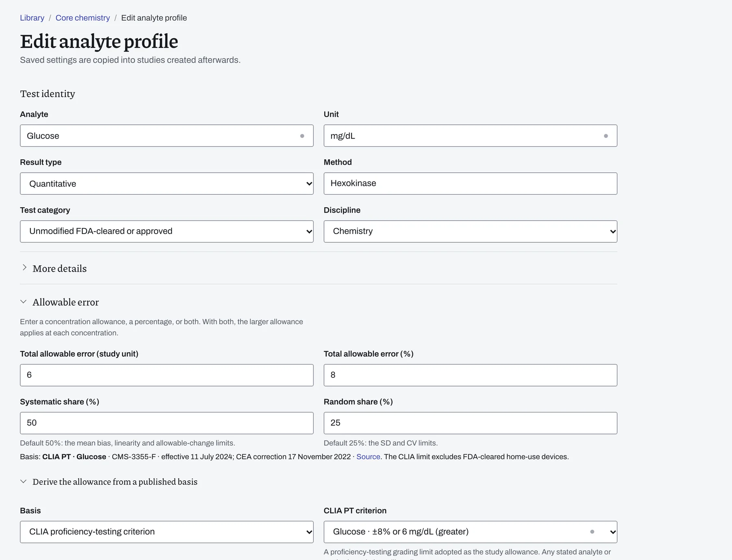Click the dot indicator in CLIA PT criterion
Screen dimensions: 732x560
(x=592, y=532)
